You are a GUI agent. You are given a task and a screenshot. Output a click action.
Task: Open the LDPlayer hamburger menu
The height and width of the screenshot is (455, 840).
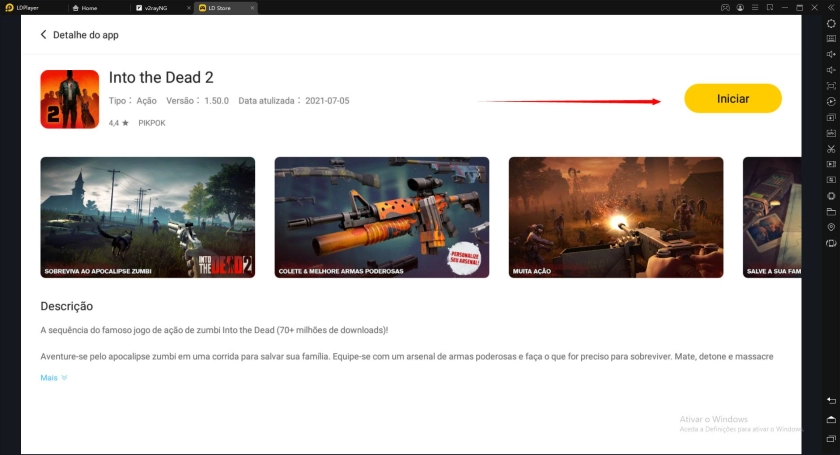753,7
